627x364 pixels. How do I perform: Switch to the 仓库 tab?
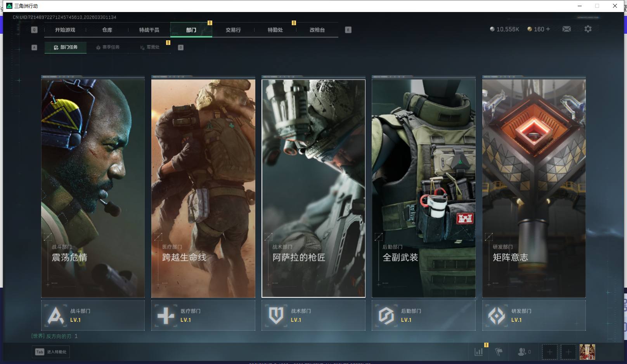point(107,30)
